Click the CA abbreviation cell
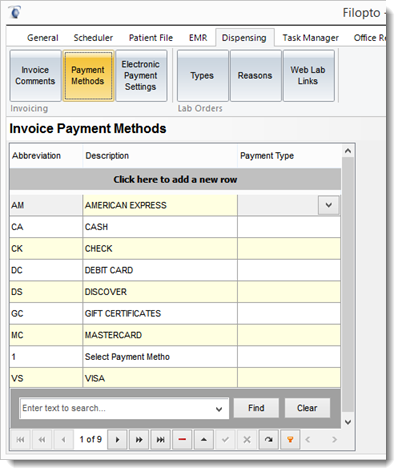The height and width of the screenshot is (475, 401). [46, 227]
